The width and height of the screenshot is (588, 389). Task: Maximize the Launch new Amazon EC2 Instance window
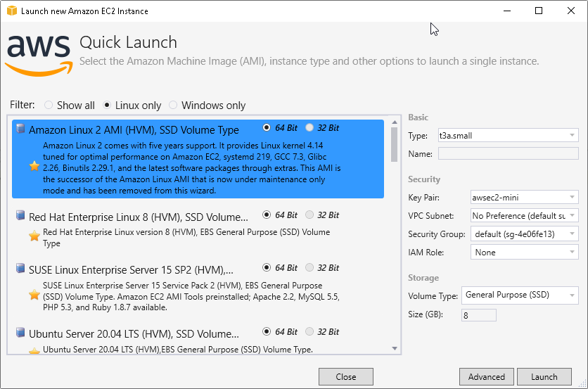tap(539, 11)
